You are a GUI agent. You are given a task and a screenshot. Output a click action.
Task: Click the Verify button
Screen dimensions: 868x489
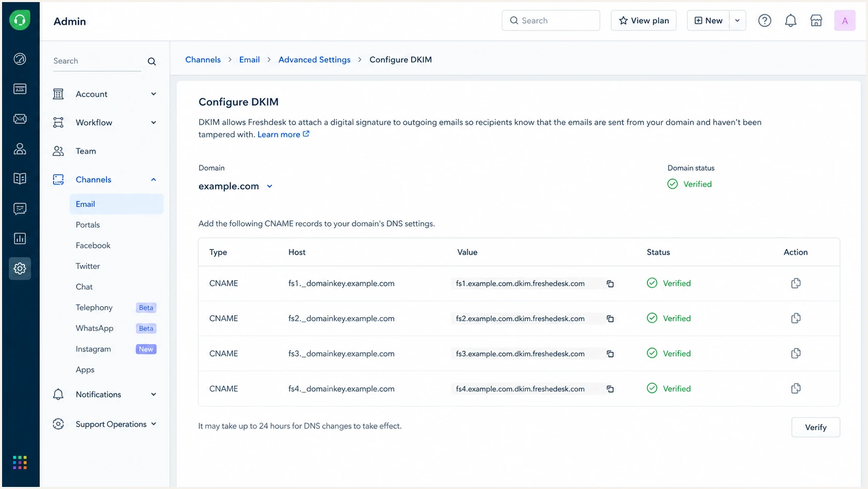click(816, 427)
